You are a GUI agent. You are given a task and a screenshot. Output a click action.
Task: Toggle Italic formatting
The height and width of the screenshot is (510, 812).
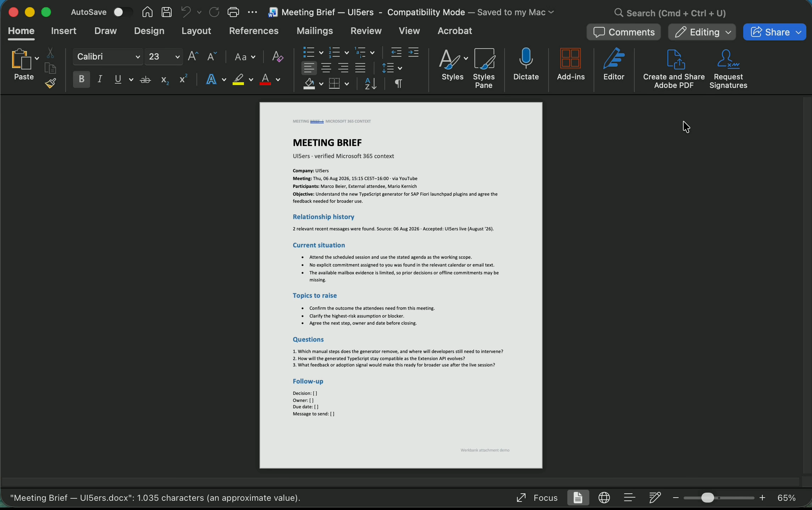coord(100,79)
